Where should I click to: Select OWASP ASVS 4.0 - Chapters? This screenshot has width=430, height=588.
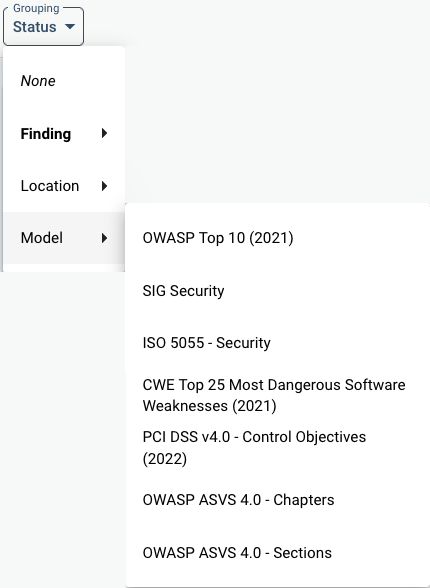[x=277, y=500]
